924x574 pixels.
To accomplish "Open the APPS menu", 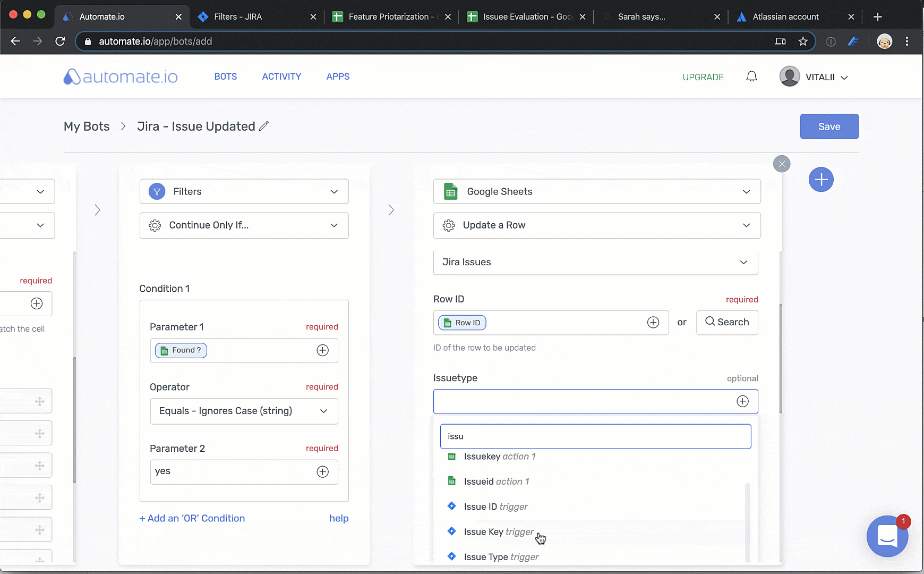I will 338,77.
